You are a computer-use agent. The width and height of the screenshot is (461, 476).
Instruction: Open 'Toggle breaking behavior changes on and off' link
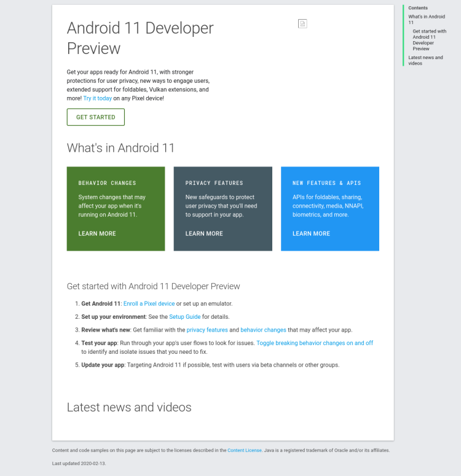tap(315, 343)
